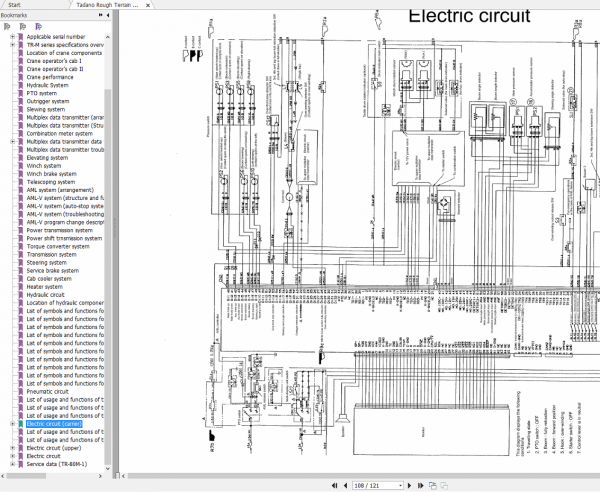Viewport: 600px width, 492px height.
Task: Expand the Electric circuit (upper) bookmark
Action: click(x=12, y=448)
